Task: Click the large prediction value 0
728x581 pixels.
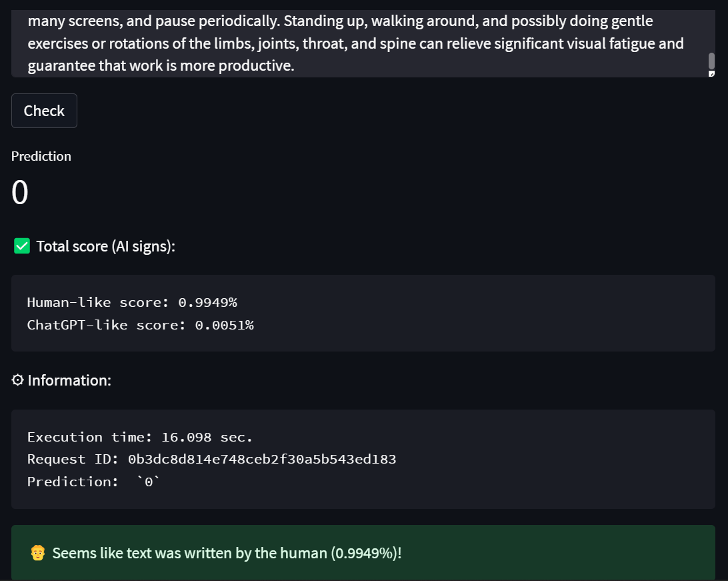Action: click(x=20, y=193)
